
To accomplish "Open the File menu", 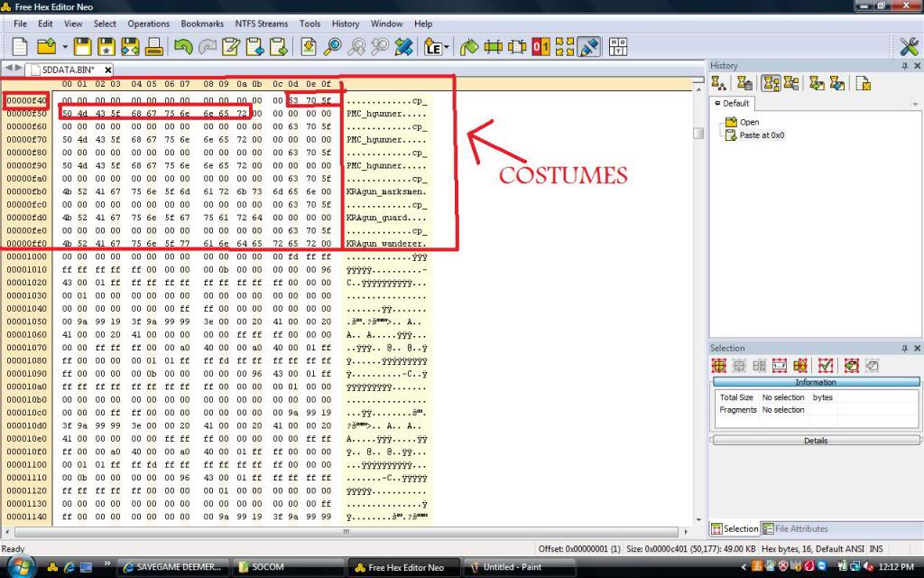I will coord(20,23).
